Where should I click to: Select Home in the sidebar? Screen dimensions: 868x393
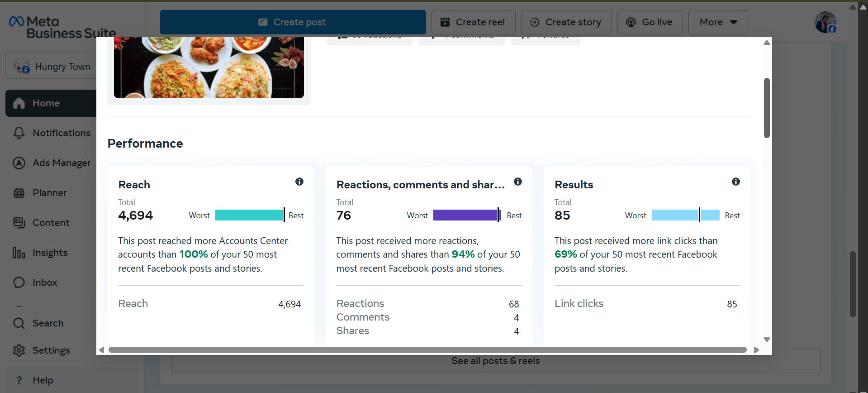(46, 103)
